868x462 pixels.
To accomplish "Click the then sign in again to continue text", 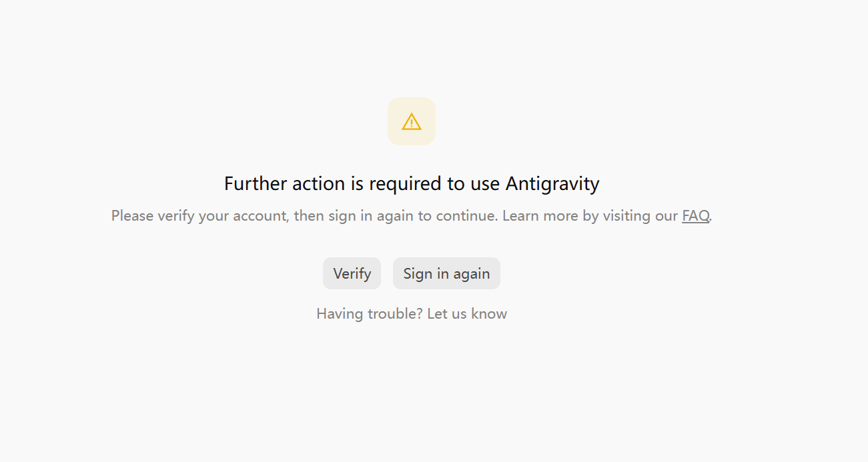I will tap(396, 216).
